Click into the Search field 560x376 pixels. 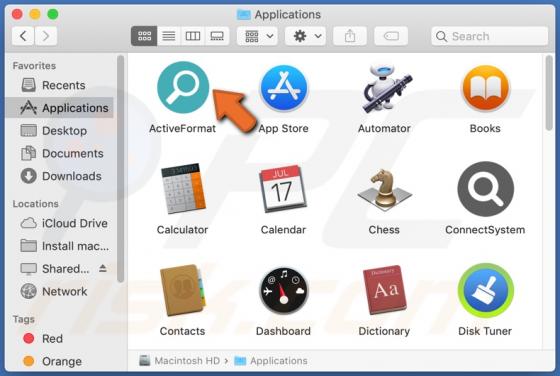[x=490, y=36]
